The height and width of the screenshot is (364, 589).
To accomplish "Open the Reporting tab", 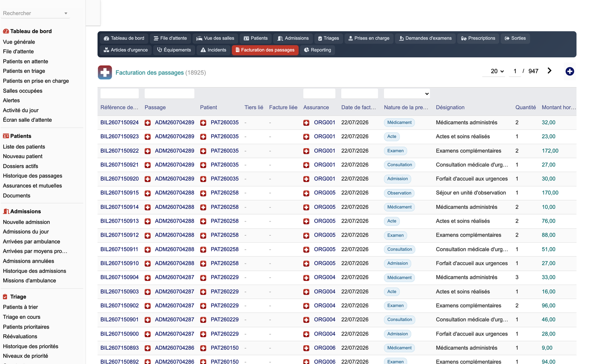I will click(318, 50).
